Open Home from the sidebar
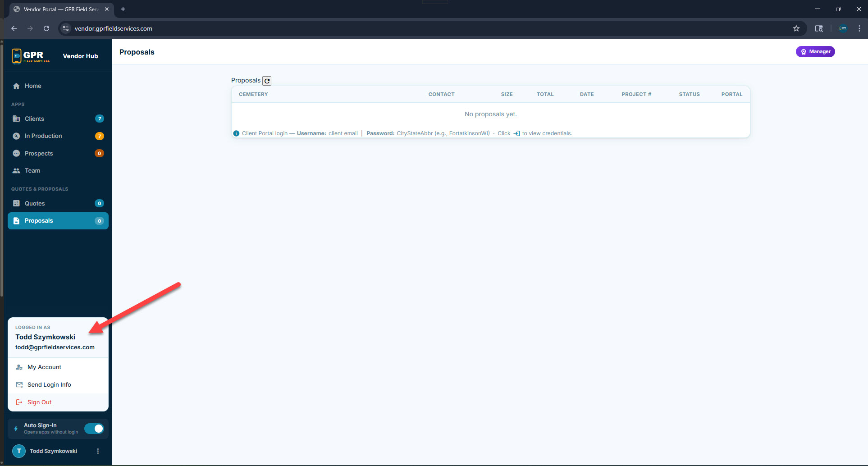Viewport: 868px width, 466px height. click(x=32, y=86)
